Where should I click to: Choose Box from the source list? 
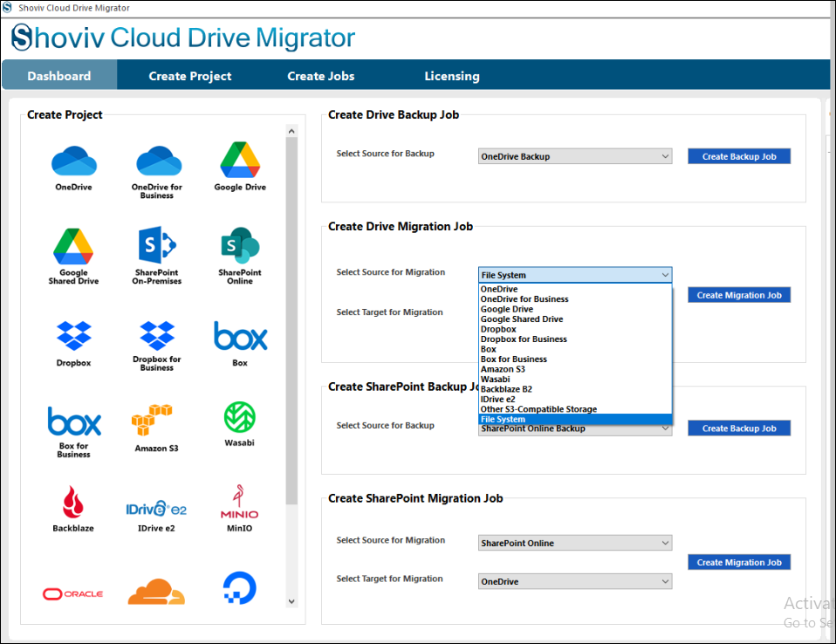pos(575,349)
